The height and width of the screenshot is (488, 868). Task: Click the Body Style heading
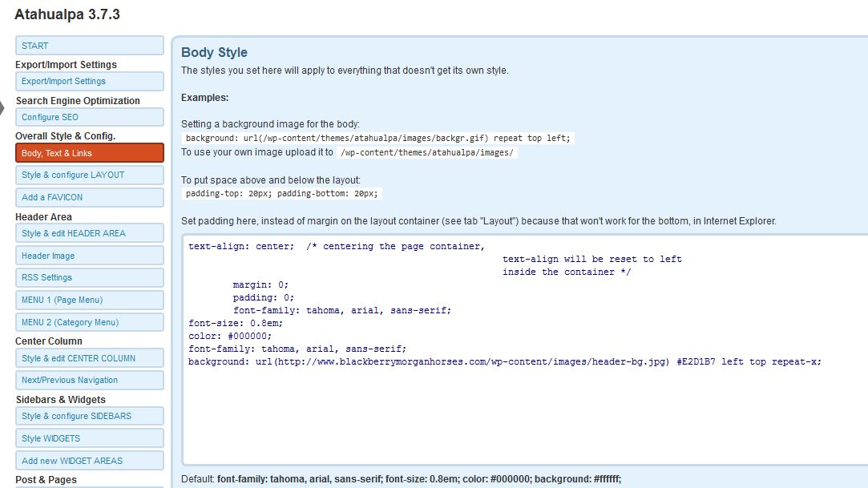[214, 53]
